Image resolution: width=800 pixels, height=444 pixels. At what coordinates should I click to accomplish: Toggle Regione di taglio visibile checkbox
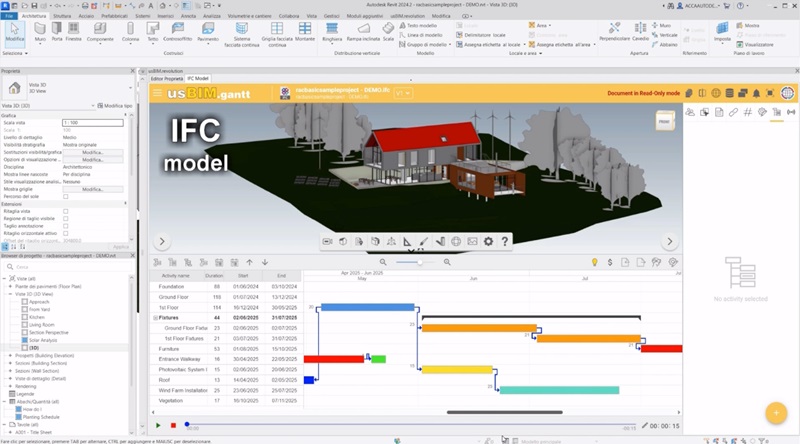tap(65, 218)
